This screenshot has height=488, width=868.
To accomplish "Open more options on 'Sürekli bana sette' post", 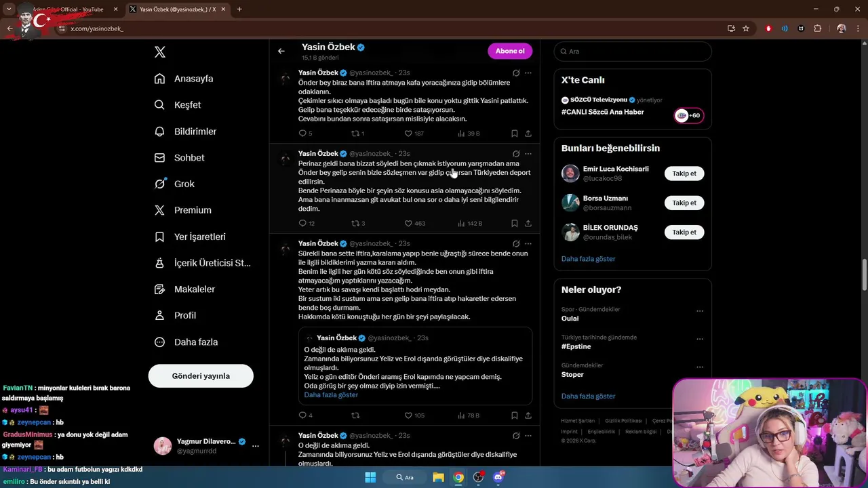I will pos(528,243).
